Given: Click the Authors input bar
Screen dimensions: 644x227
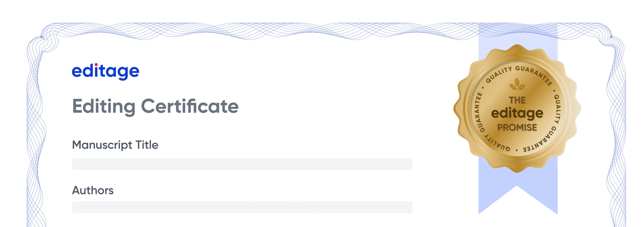Looking at the screenshot, I should (x=242, y=208).
